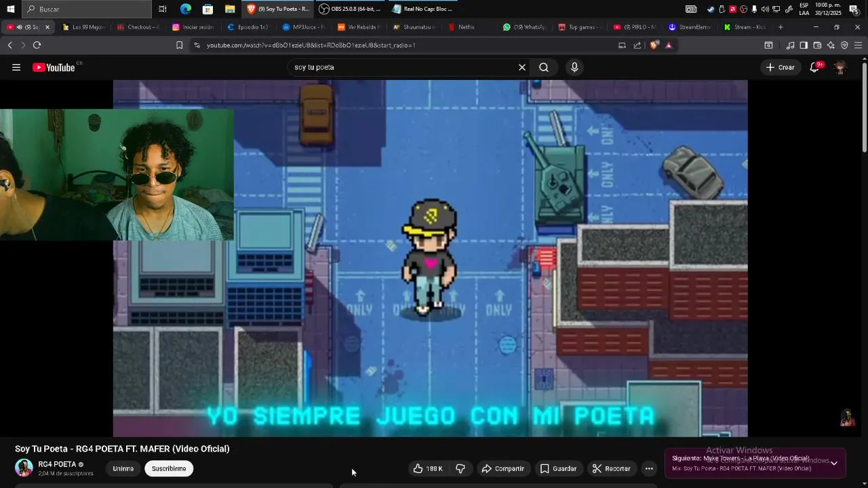Like the video with thumbs up

pos(428,468)
